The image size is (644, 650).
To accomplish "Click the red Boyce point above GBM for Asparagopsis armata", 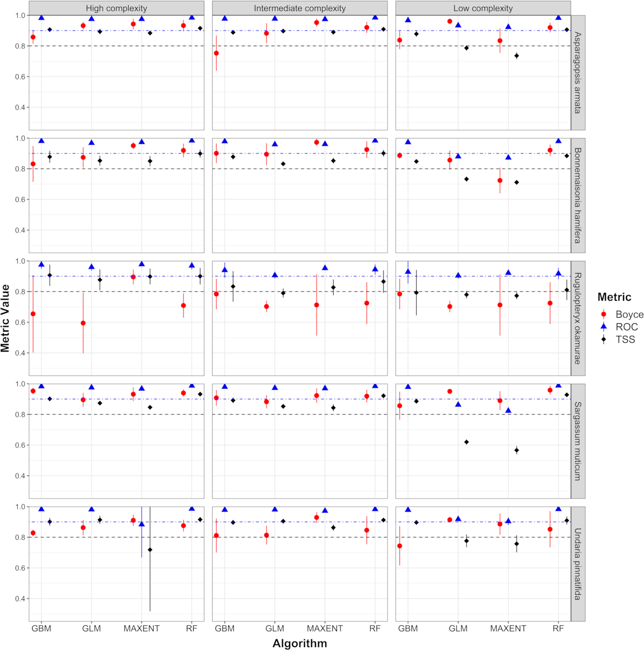I will click(32, 37).
